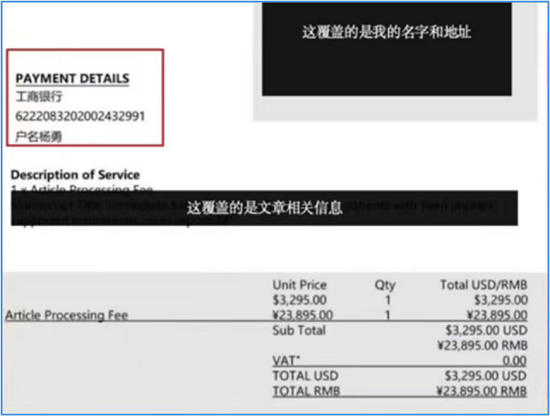Click the red-bordered payment details box
The image size is (550, 416).
click(x=85, y=98)
